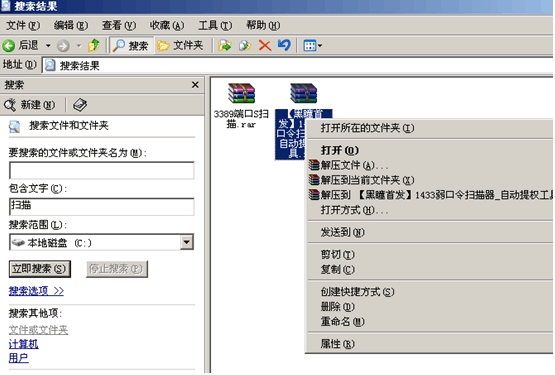Delete with the red X toolbar icon

click(264, 45)
